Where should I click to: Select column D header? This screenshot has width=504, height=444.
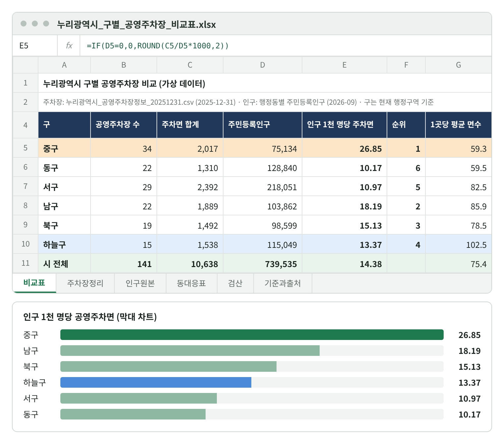point(263,65)
